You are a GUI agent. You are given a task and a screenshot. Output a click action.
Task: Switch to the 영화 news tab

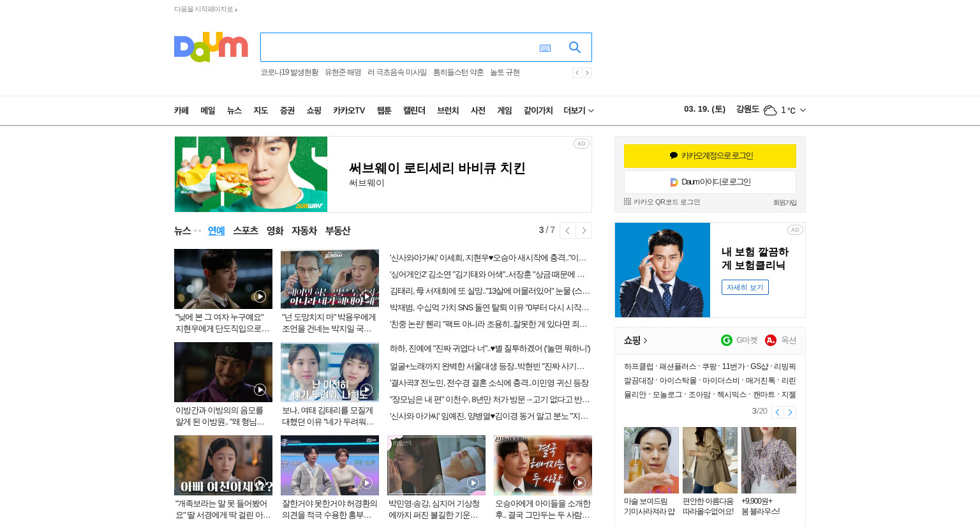275,230
